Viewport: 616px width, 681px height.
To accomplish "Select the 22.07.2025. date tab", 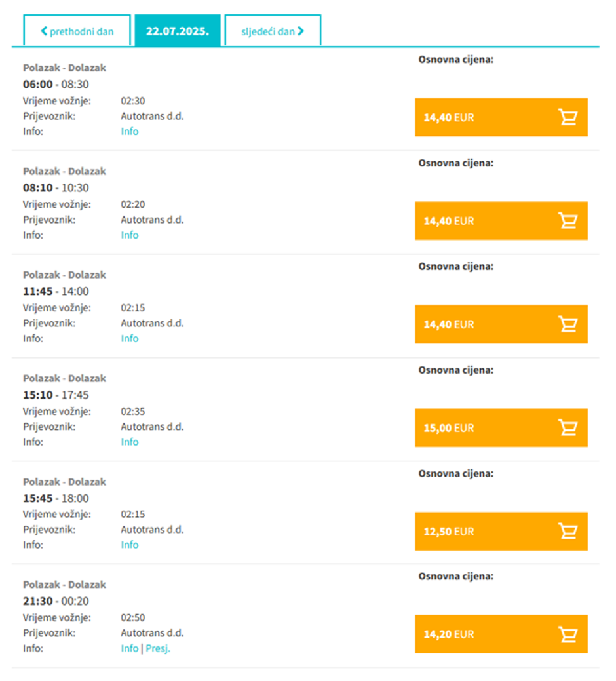I will click(178, 30).
